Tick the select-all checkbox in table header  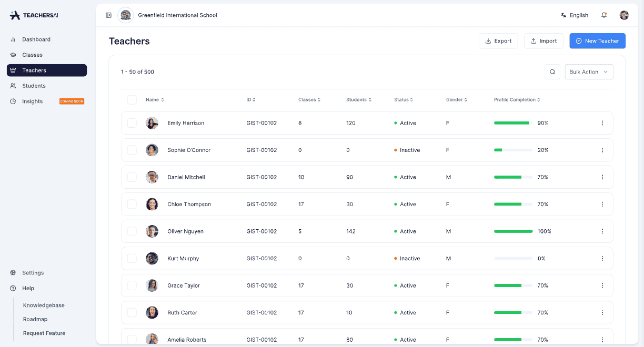pyautogui.click(x=132, y=100)
